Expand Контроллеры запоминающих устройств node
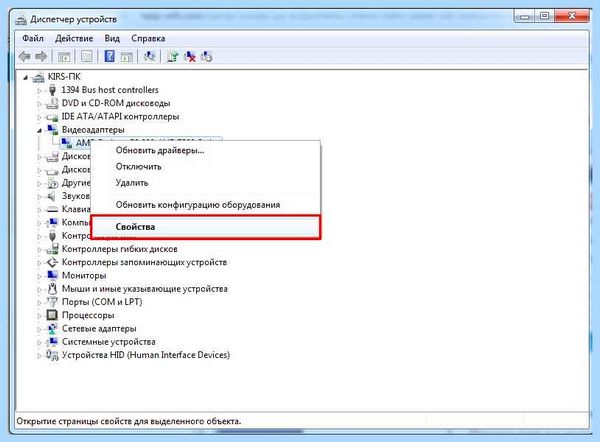The height and width of the screenshot is (442, 600). pos(39,263)
